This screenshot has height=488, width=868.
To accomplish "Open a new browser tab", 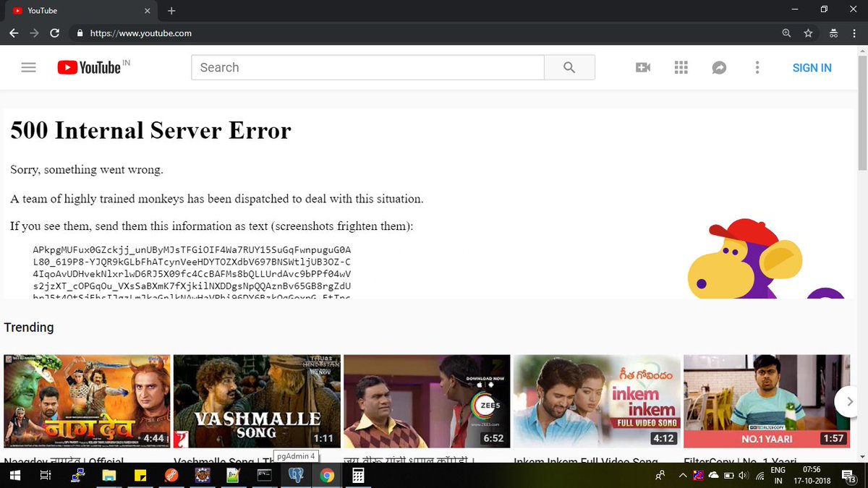I will (x=171, y=11).
